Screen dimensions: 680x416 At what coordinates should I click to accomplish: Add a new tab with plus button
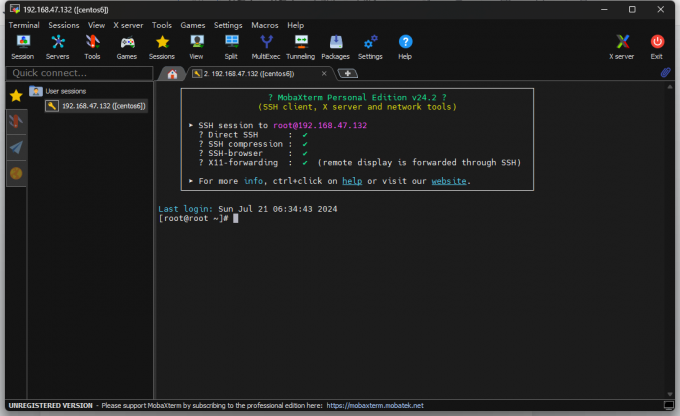click(347, 73)
